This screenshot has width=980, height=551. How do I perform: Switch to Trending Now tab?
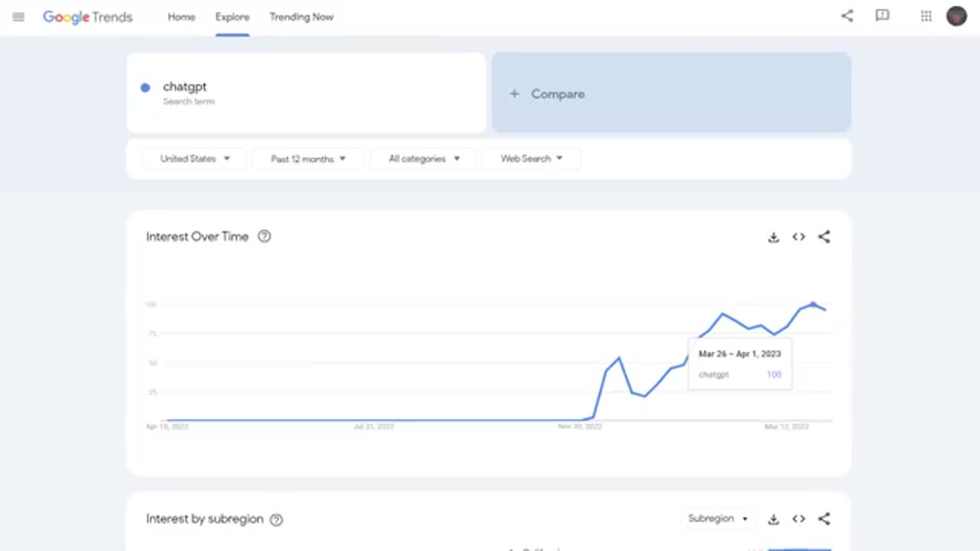(x=301, y=17)
